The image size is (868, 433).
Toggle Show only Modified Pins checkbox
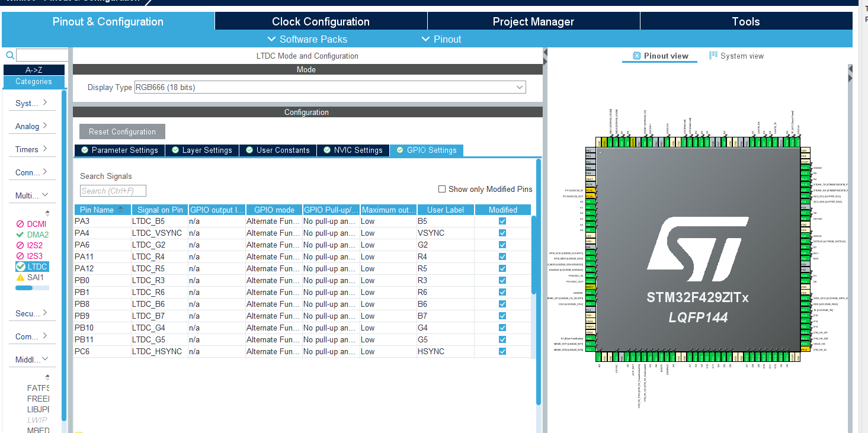(441, 189)
